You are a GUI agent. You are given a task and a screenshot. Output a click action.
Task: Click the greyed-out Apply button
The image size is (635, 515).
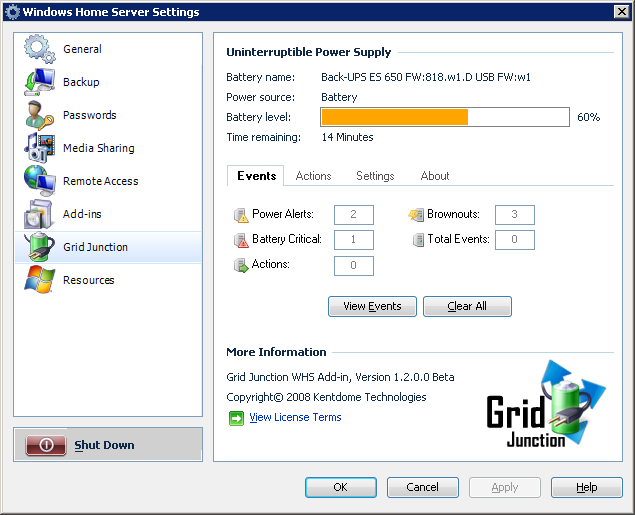coord(505,487)
